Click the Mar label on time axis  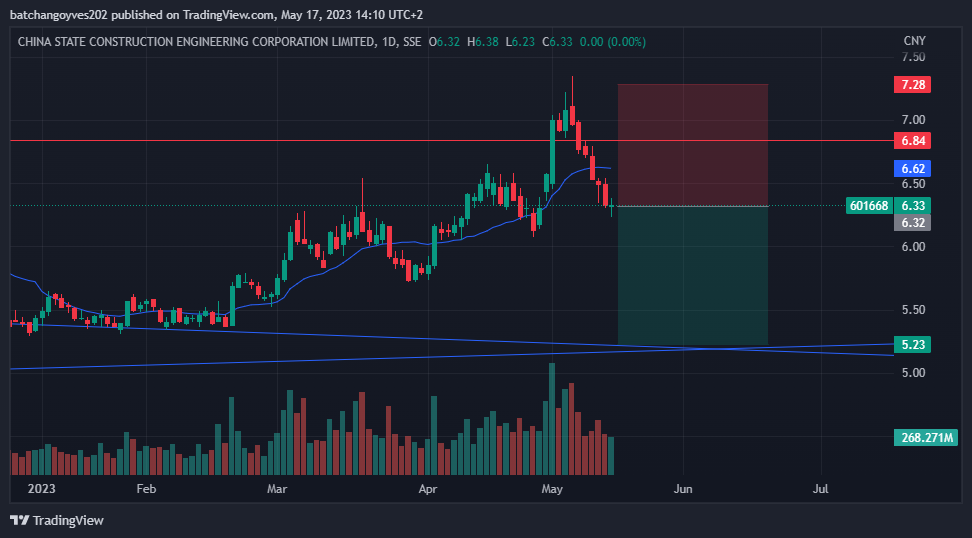[x=276, y=489]
